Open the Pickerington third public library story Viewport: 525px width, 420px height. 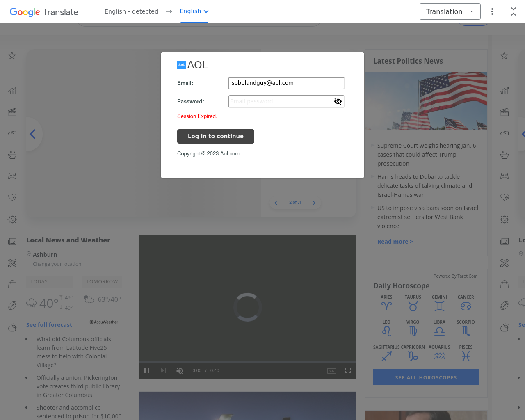coord(78,386)
